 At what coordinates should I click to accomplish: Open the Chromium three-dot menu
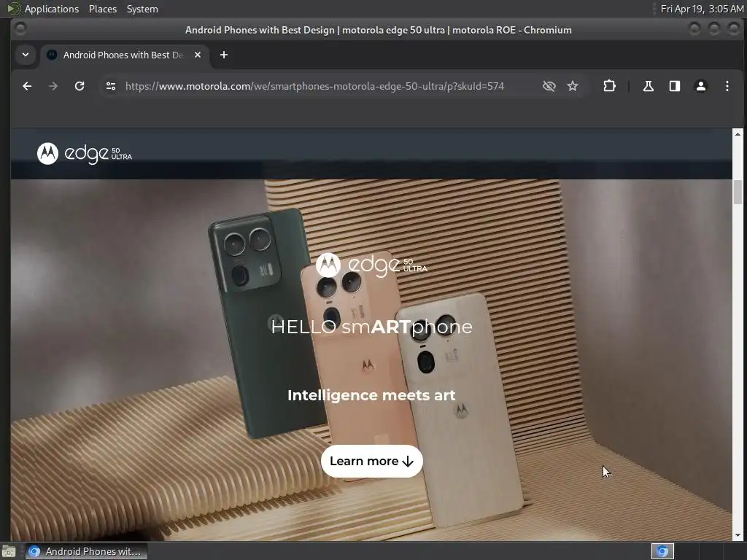point(727,86)
